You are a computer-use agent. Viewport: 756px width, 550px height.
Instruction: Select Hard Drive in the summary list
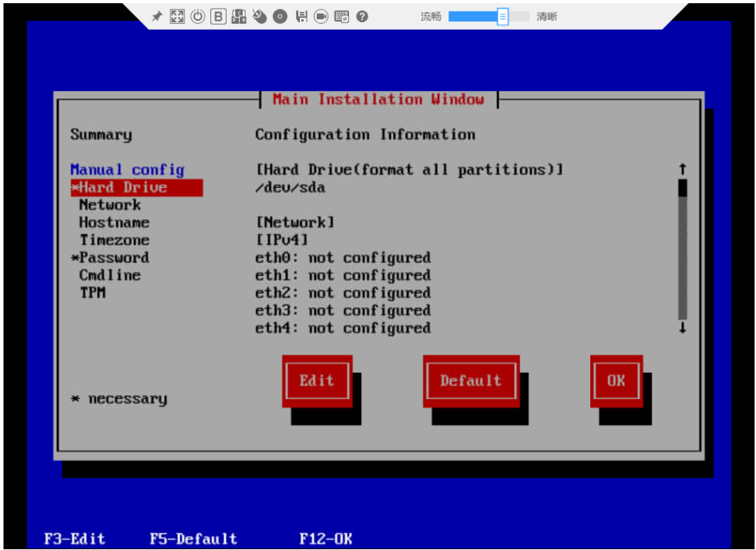click(x=136, y=187)
